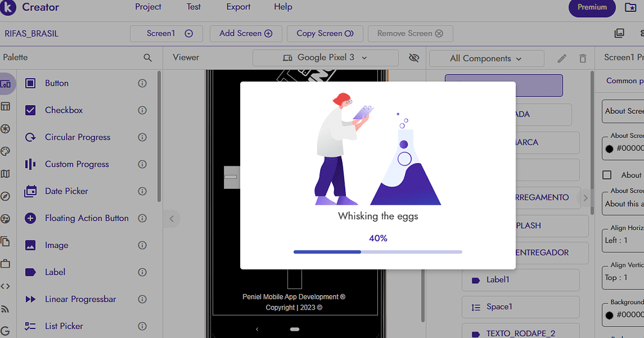Click the Add Screen button
The height and width of the screenshot is (338, 644).
point(246,34)
